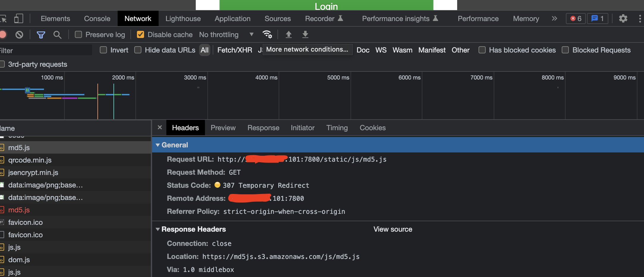Open the Timing tab
This screenshot has height=277, width=644.
point(337,128)
